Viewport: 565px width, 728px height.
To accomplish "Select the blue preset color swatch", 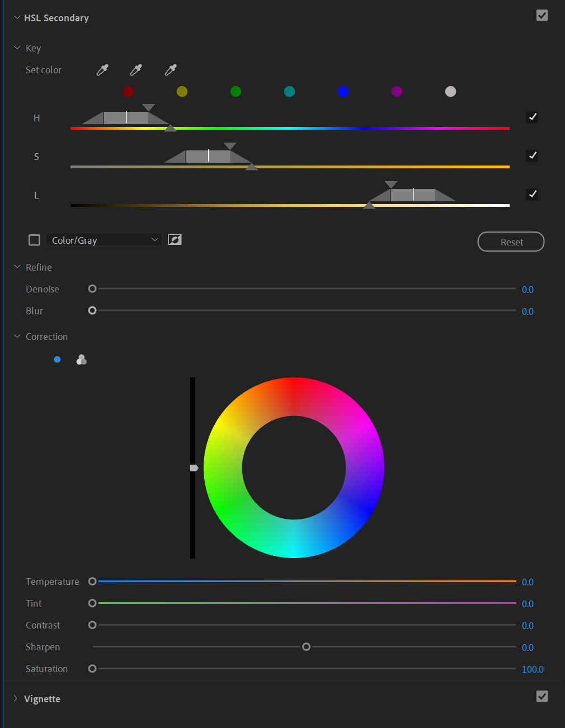I will coord(343,92).
